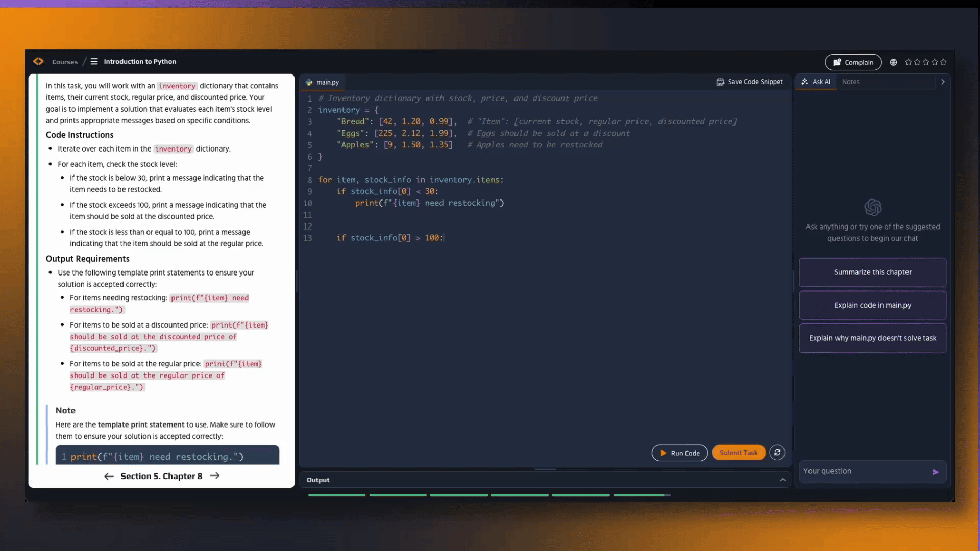Go to the next chapter with the right arrow
Viewport: 980px width, 551px height.
(x=215, y=475)
